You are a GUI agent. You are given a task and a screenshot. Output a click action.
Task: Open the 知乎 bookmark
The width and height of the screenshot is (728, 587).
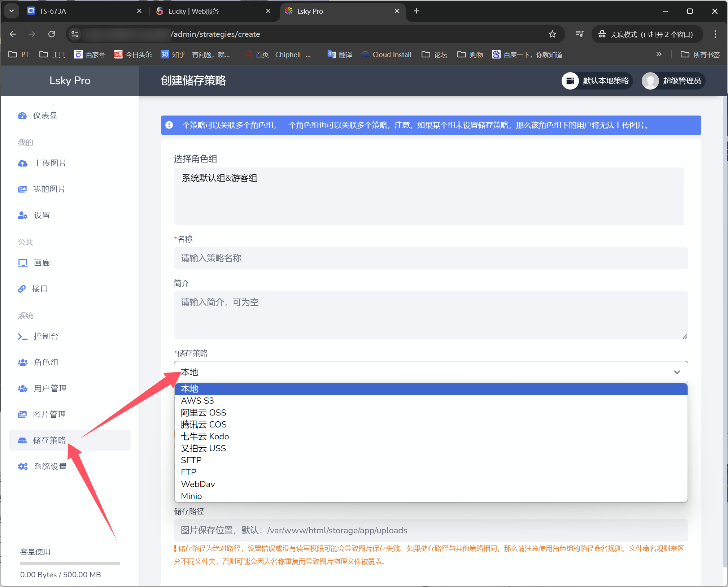(x=195, y=55)
